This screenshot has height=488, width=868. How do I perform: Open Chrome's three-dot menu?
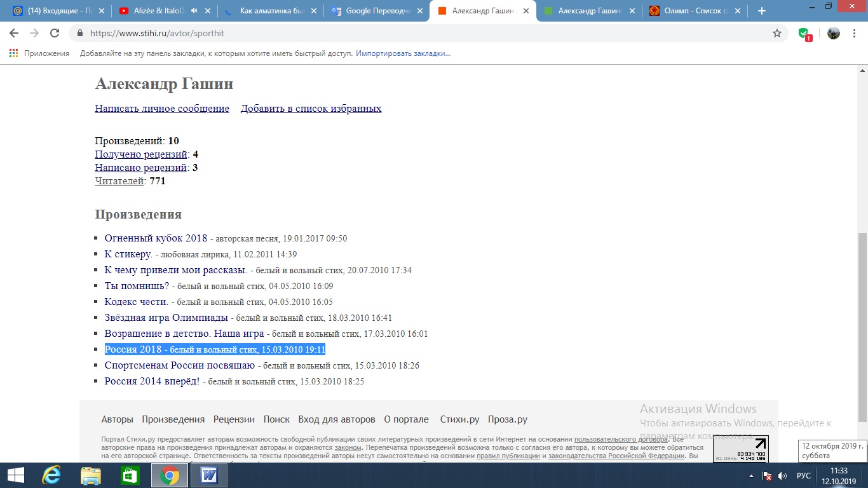(x=855, y=34)
